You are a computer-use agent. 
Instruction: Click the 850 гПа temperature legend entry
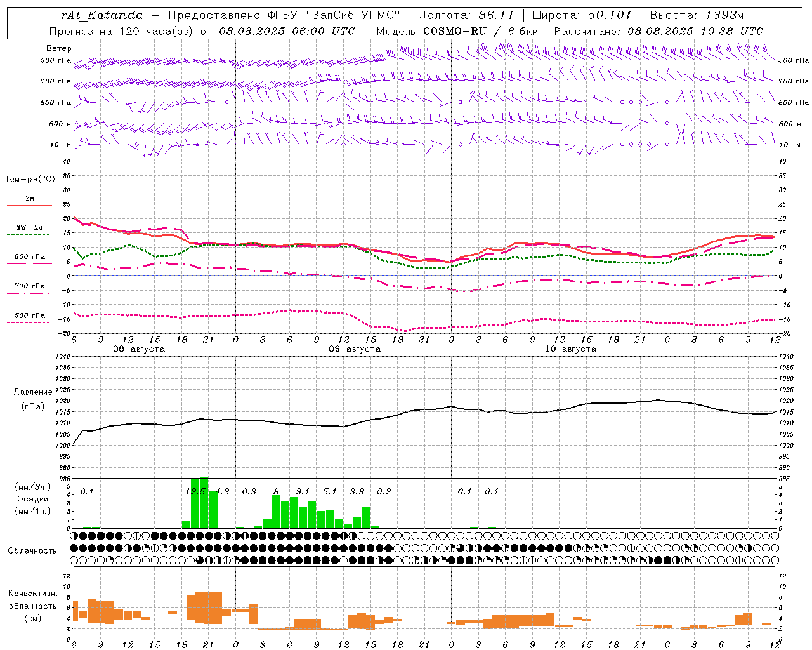coord(29,257)
